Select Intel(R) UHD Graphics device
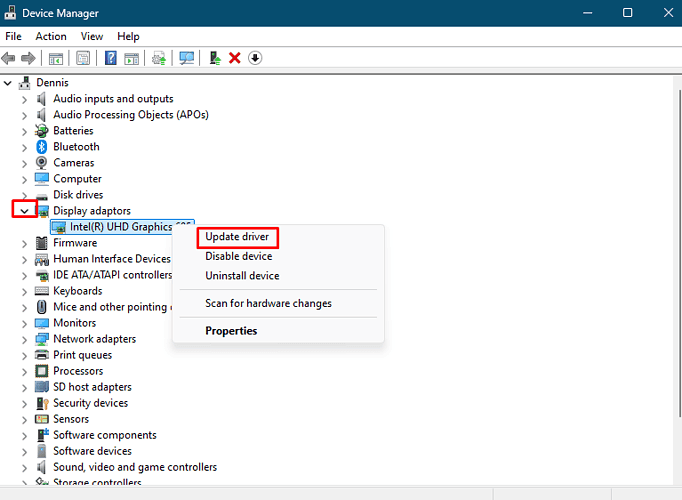This screenshot has width=682, height=500. pos(122,227)
